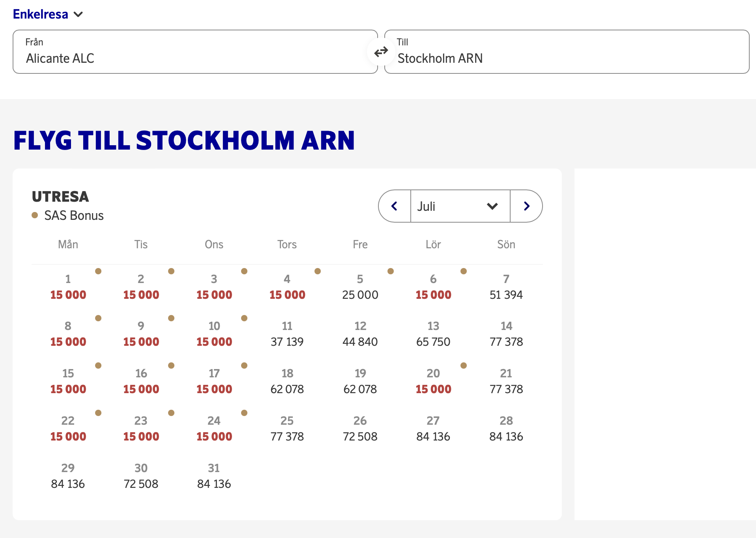This screenshot has height=538, width=756.
Task: Choose departure date July 31
Action: click(214, 476)
